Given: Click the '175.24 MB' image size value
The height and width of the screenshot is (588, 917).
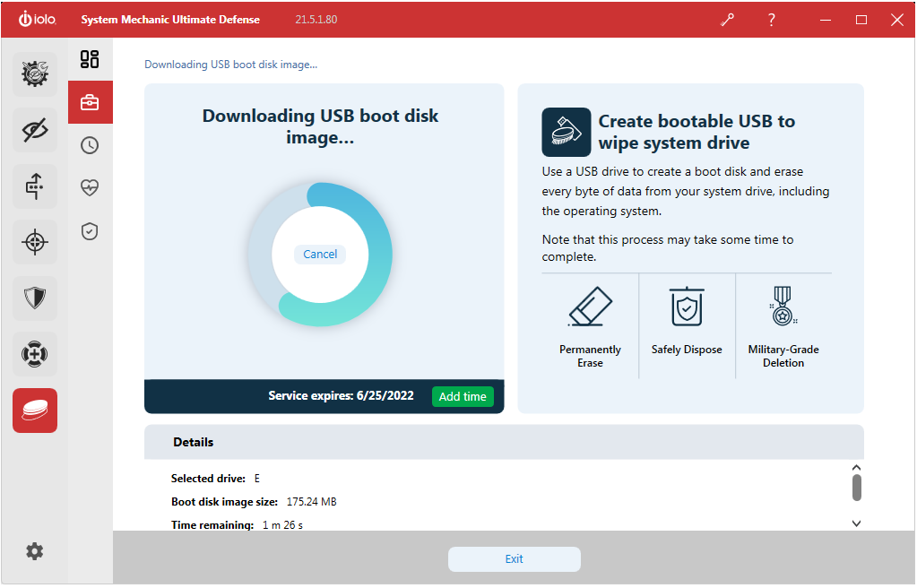Looking at the screenshot, I should click(x=312, y=502).
